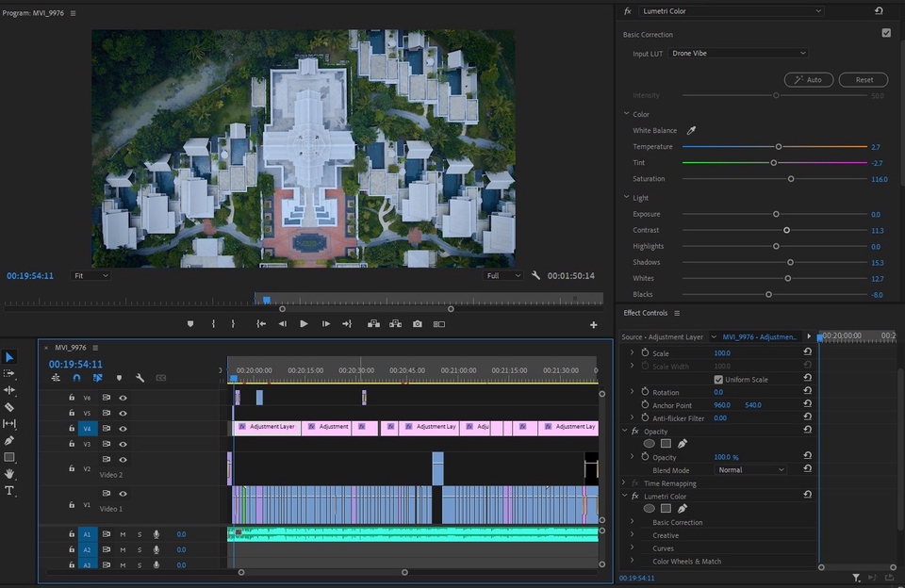Select pen mask under Lumetri Color

683,509
